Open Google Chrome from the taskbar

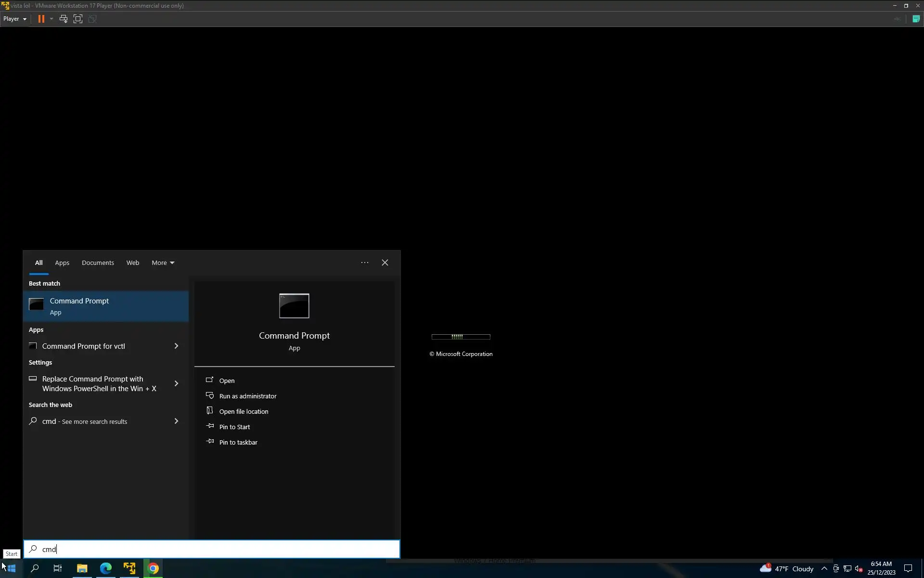(x=153, y=568)
